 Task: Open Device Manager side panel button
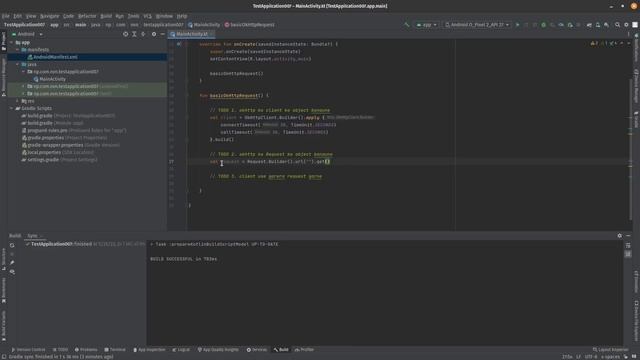(636, 86)
